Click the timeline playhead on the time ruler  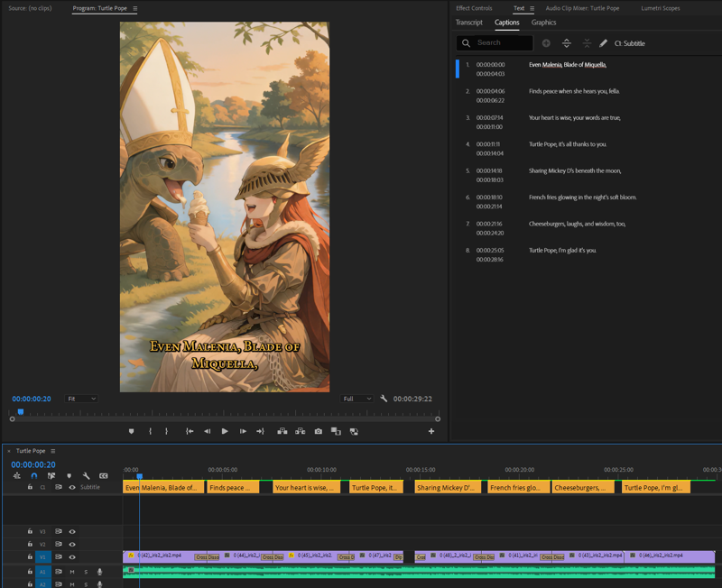coord(140,476)
